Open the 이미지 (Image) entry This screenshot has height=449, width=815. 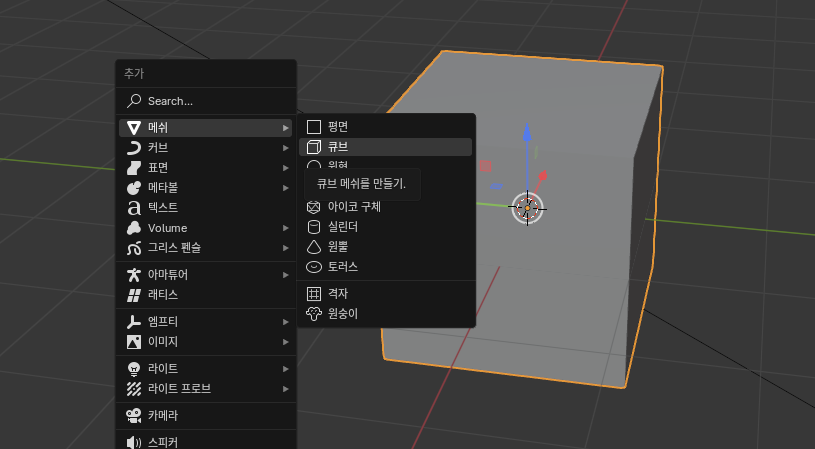tap(206, 342)
